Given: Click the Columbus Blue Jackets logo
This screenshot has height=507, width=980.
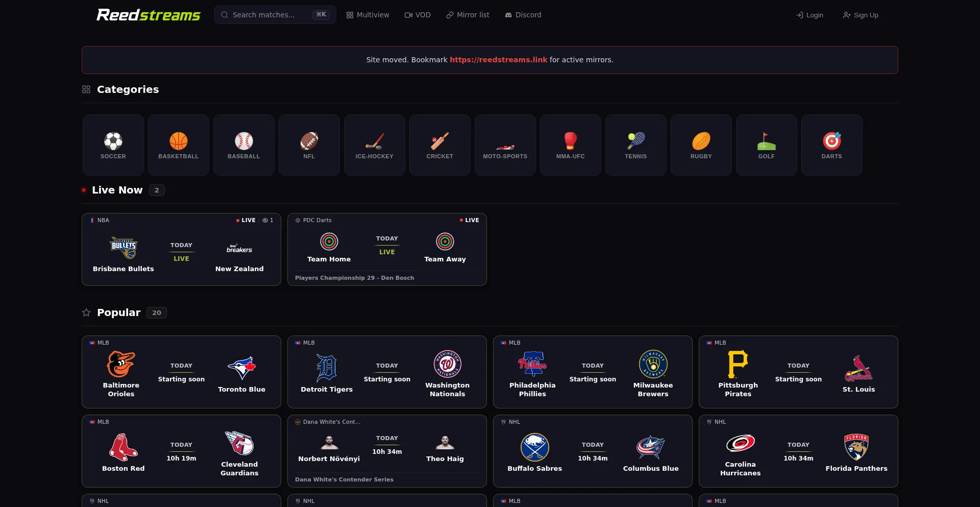Looking at the screenshot, I should [x=651, y=447].
